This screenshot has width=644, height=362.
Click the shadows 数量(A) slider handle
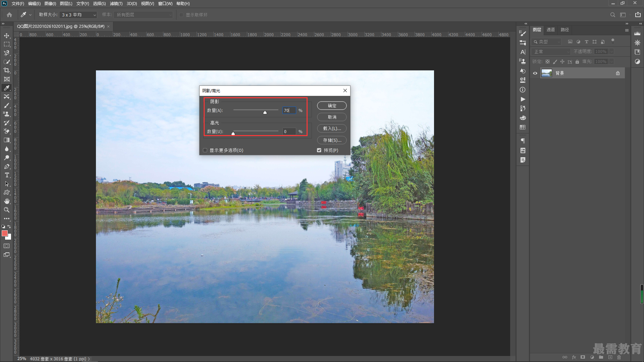pos(265,112)
